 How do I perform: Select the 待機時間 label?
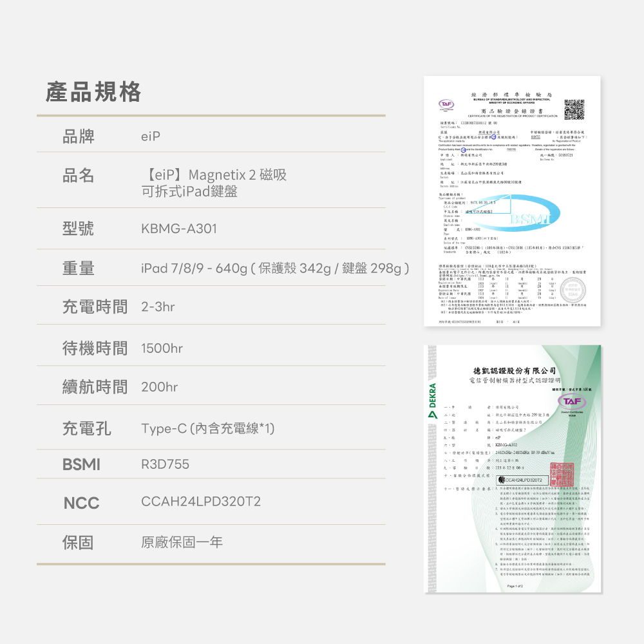pyautogui.click(x=95, y=348)
